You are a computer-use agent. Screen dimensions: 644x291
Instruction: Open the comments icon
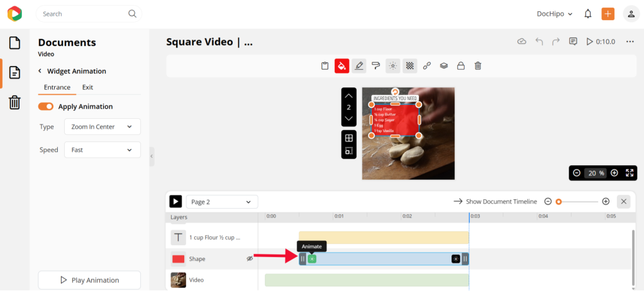573,41
